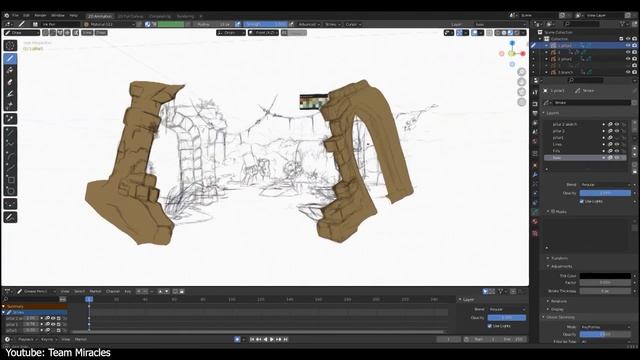Enable Use Lights checkbox in properties panel
This screenshot has width=640, height=360.
(x=582, y=201)
